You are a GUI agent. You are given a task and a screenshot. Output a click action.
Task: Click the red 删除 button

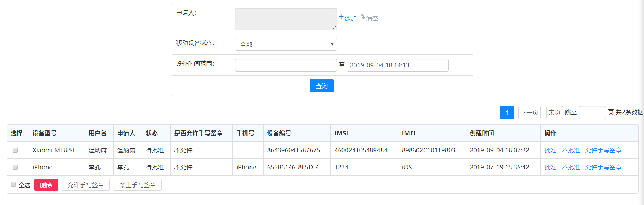pyautogui.click(x=46, y=185)
